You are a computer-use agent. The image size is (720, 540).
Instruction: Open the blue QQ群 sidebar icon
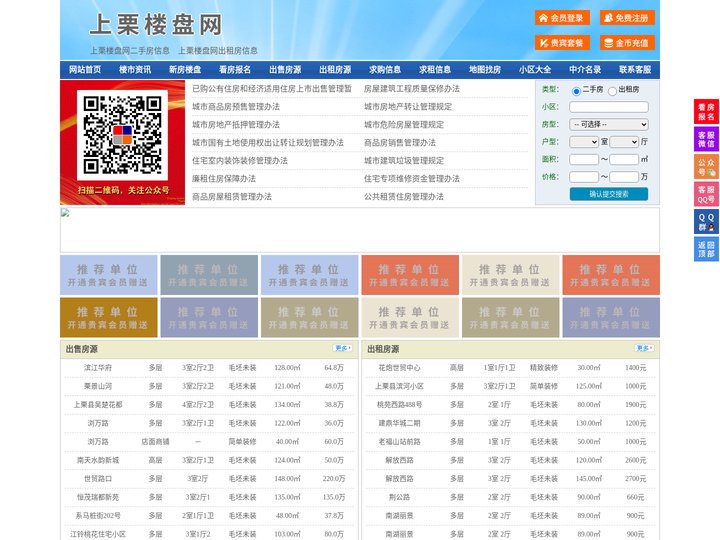(x=706, y=222)
